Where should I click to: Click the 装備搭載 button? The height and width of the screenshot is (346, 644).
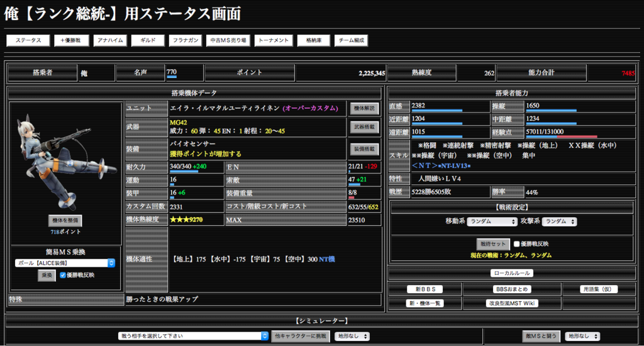pos(364,149)
